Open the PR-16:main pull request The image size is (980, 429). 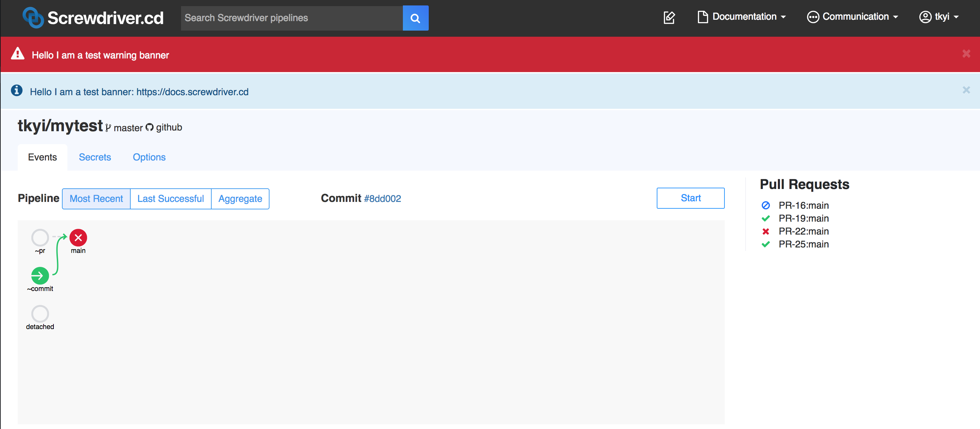(803, 206)
